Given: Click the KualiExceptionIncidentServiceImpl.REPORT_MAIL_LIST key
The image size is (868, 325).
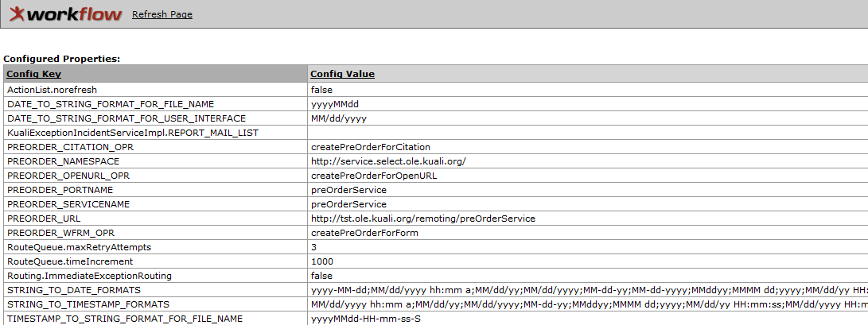Looking at the screenshot, I should 133,133.
